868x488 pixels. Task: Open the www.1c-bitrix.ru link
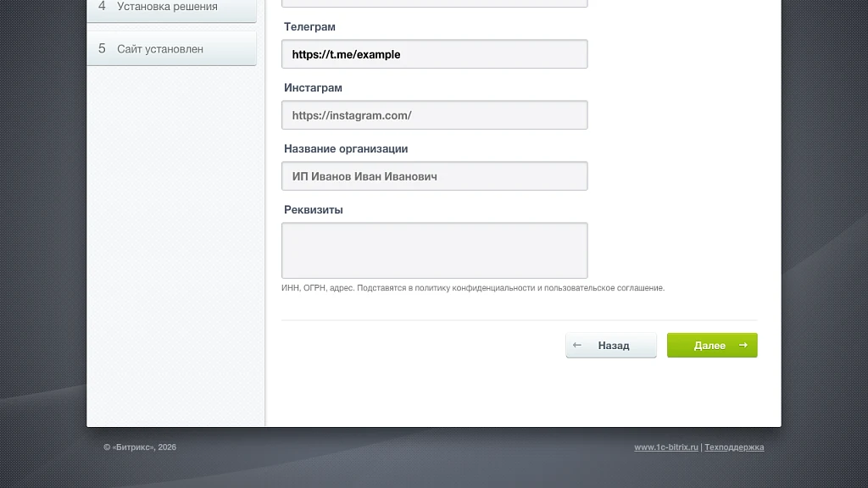(666, 447)
